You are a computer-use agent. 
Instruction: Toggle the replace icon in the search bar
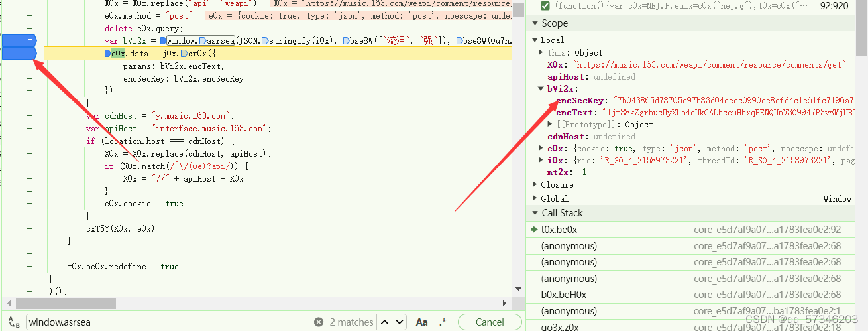(x=15, y=322)
